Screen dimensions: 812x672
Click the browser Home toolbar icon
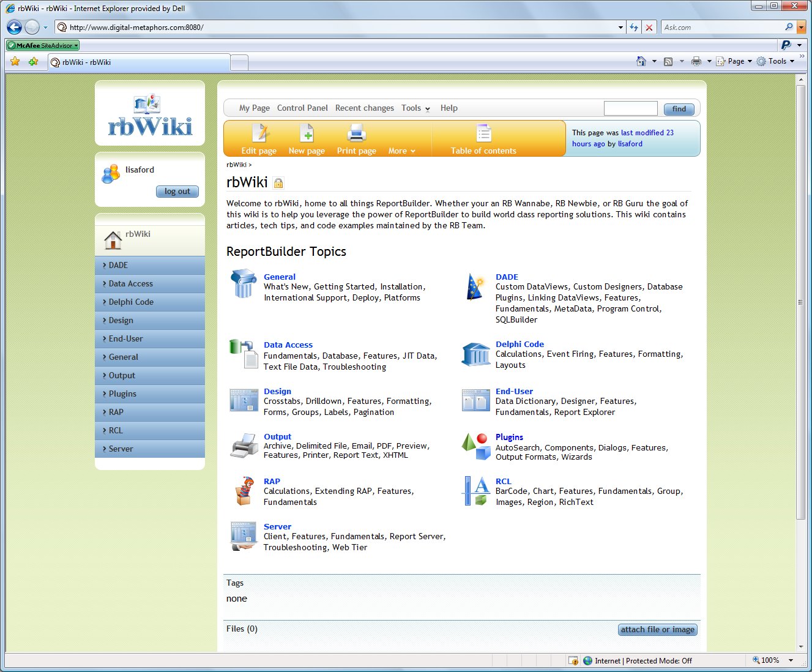click(641, 61)
